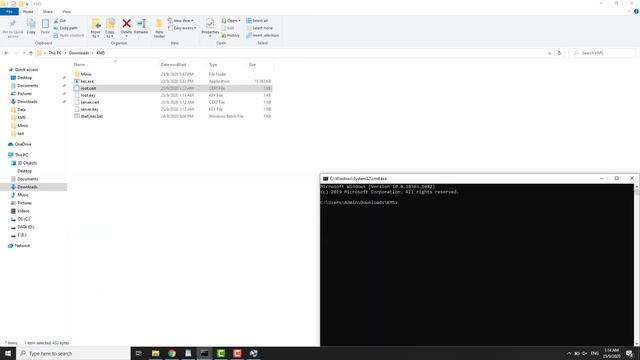Switch to the Share ribbon tab
The image size is (640, 360).
(48, 12)
